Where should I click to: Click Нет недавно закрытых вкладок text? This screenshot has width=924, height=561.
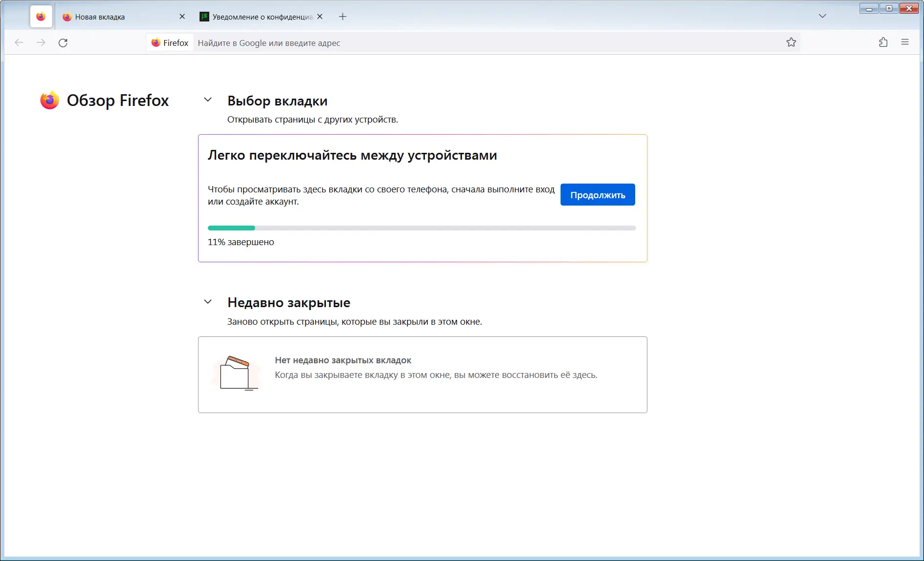343,360
